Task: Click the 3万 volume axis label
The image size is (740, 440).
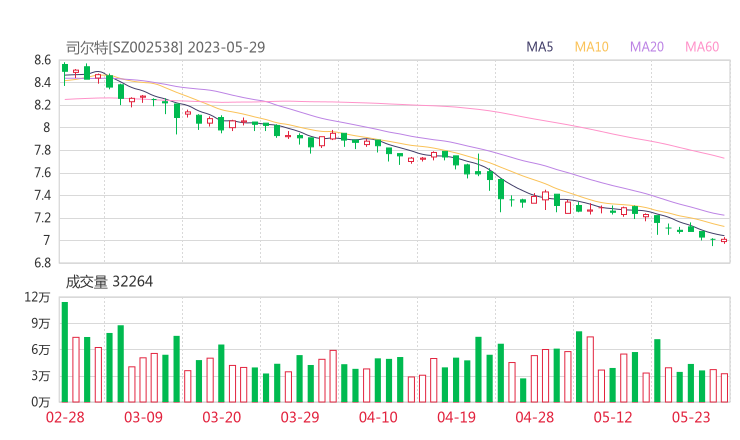Action: coord(41,376)
